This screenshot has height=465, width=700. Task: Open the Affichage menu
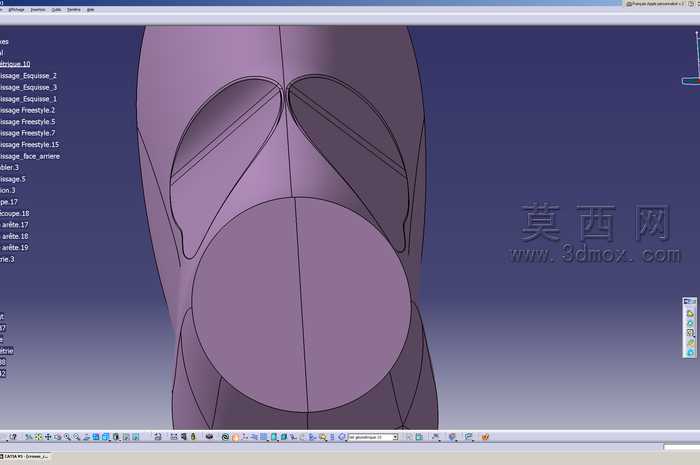[17, 9]
